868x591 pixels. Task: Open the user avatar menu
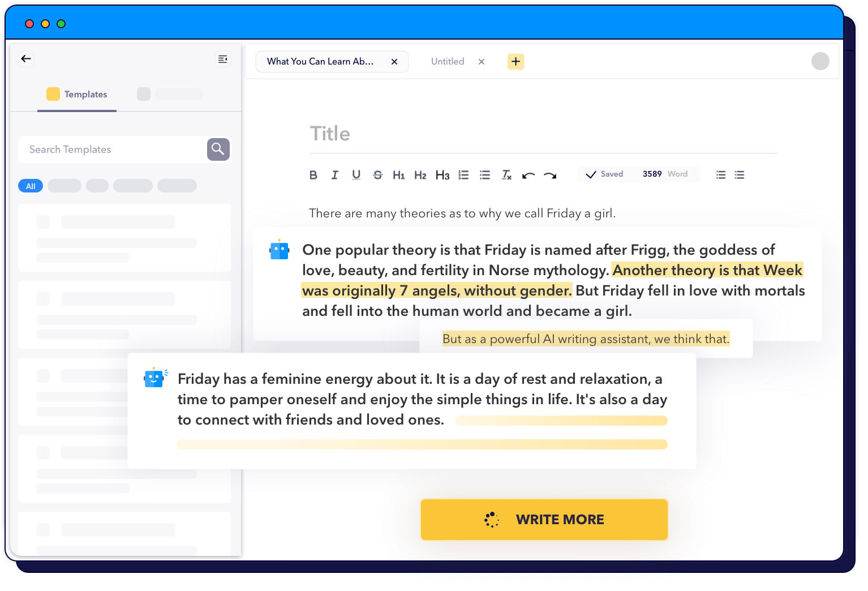tap(820, 61)
